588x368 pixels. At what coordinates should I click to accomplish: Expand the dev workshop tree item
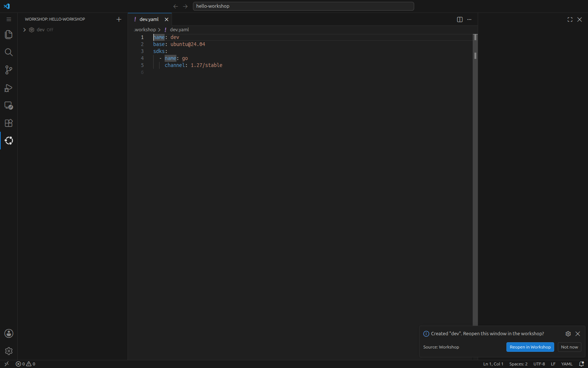pos(25,30)
